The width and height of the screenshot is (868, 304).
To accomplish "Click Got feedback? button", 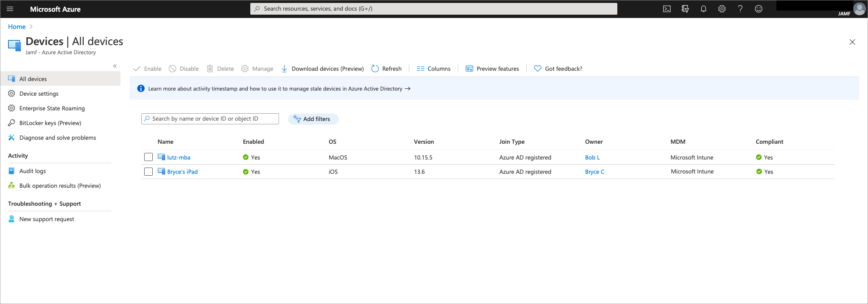I will pyautogui.click(x=558, y=69).
